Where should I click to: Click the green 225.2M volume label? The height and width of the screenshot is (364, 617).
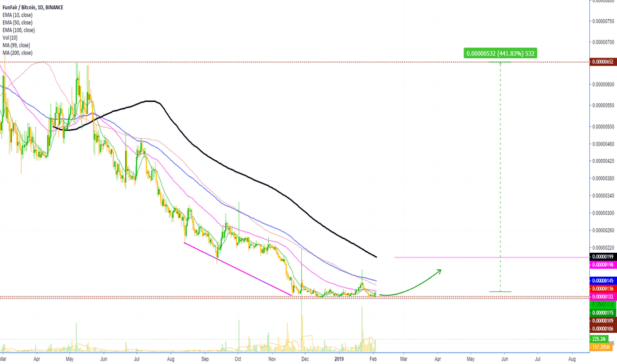click(599, 339)
